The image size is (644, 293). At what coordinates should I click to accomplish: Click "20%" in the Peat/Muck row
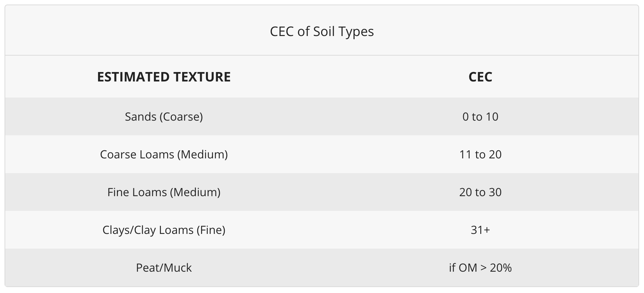[501, 267]
